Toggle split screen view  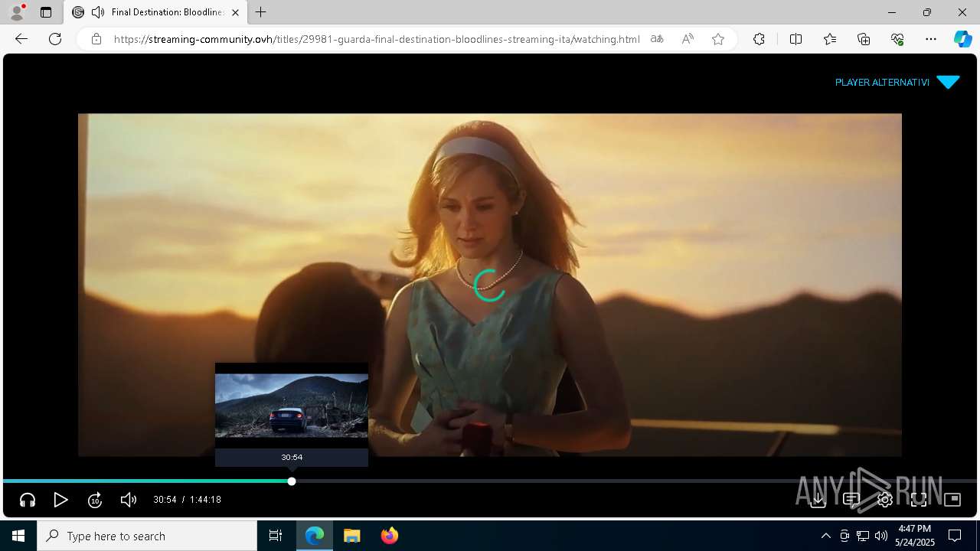click(x=795, y=39)
